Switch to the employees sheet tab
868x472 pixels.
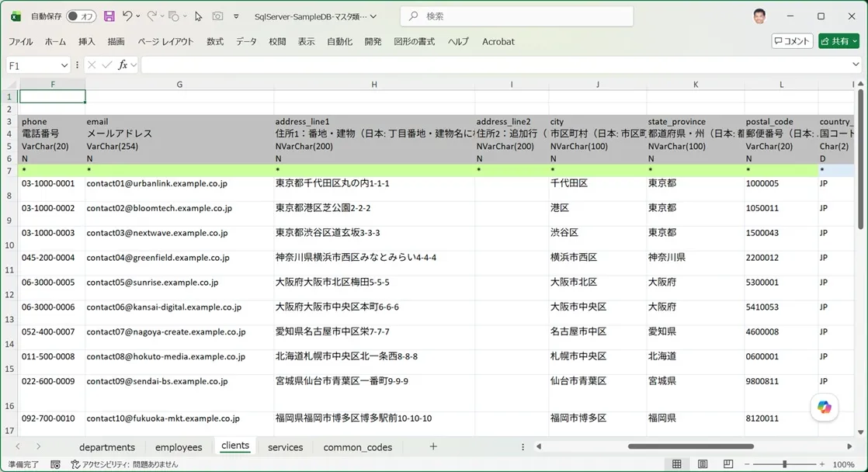[179, 447]
